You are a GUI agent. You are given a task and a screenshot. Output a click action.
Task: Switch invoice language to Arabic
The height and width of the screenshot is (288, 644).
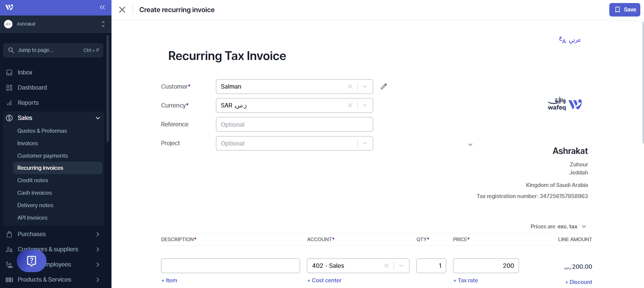[570, 40]
